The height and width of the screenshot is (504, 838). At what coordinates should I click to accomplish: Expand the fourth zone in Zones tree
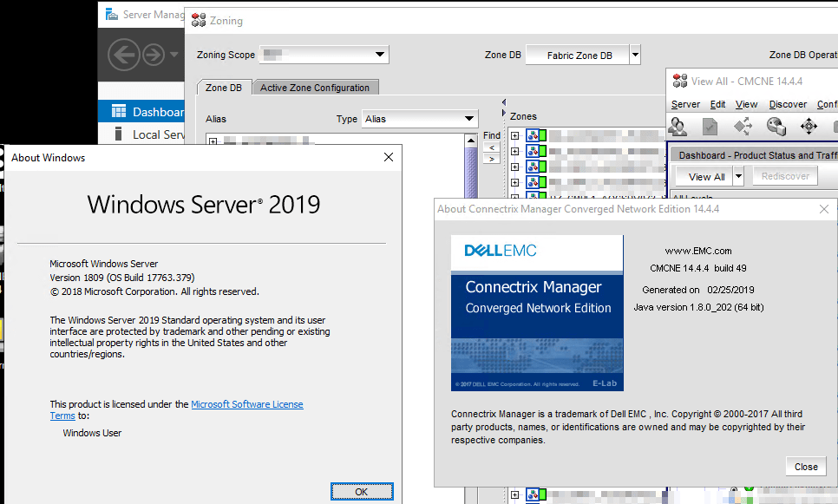pos(514,182)
